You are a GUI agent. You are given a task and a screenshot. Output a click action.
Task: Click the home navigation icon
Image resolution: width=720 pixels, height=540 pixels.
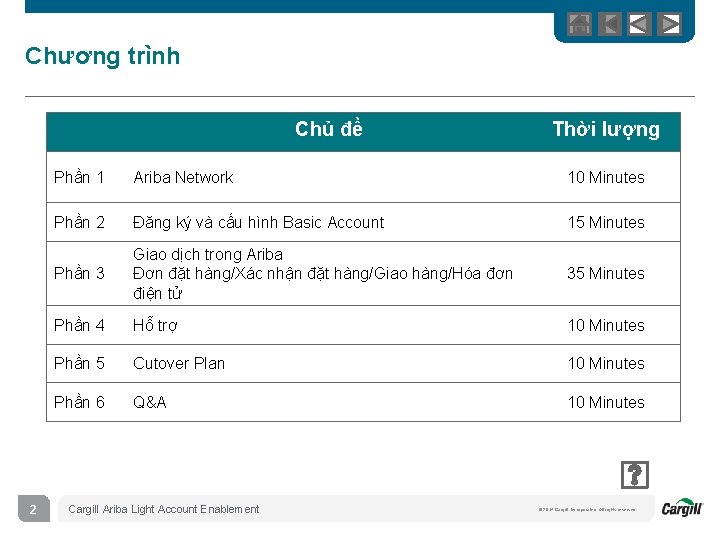(x=579, y=24)
